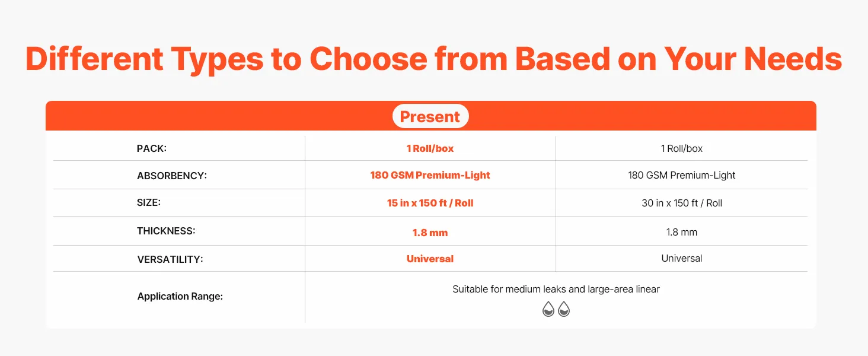Select the Application Range: label

pyautogui.click(x=180, y=296)
